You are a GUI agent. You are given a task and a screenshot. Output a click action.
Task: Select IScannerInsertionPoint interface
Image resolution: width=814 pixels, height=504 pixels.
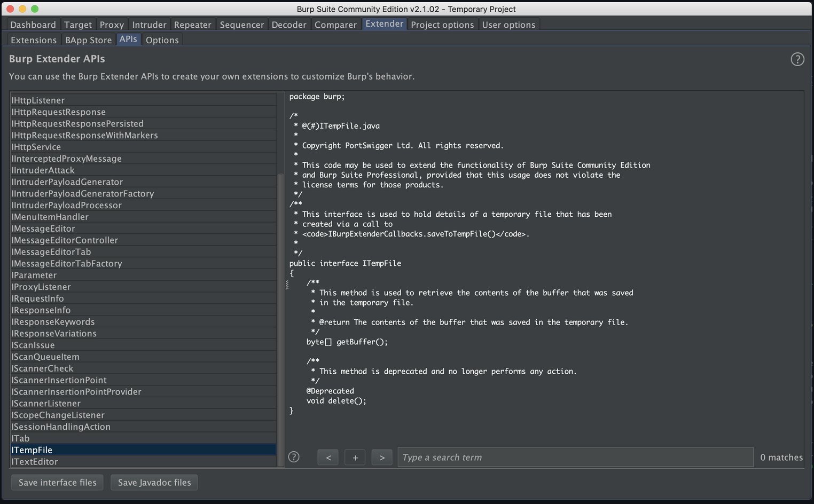pos(143,380)
